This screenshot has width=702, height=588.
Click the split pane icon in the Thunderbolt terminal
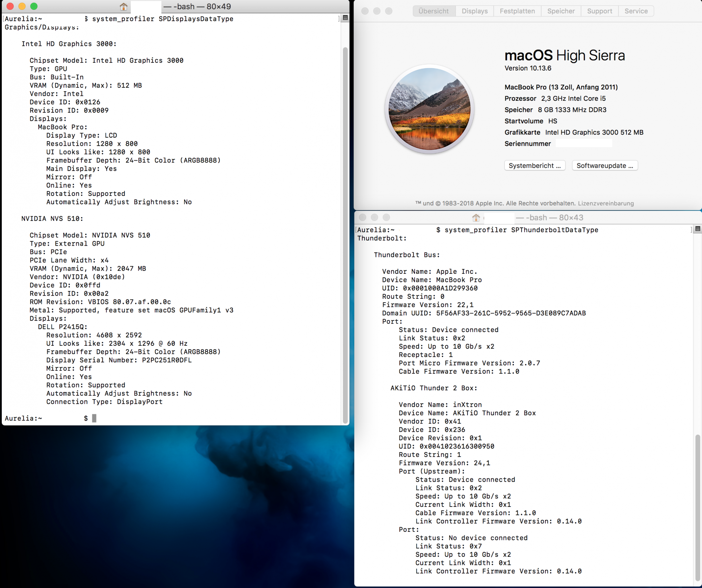pos(698,229)
